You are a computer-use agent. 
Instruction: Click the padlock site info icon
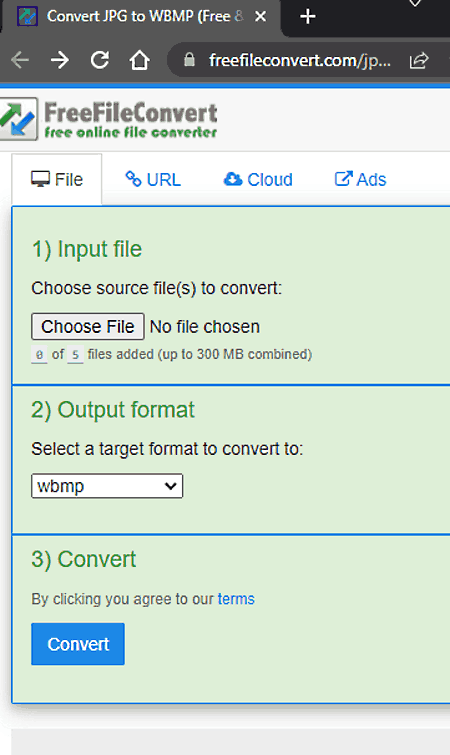point(190,60)
